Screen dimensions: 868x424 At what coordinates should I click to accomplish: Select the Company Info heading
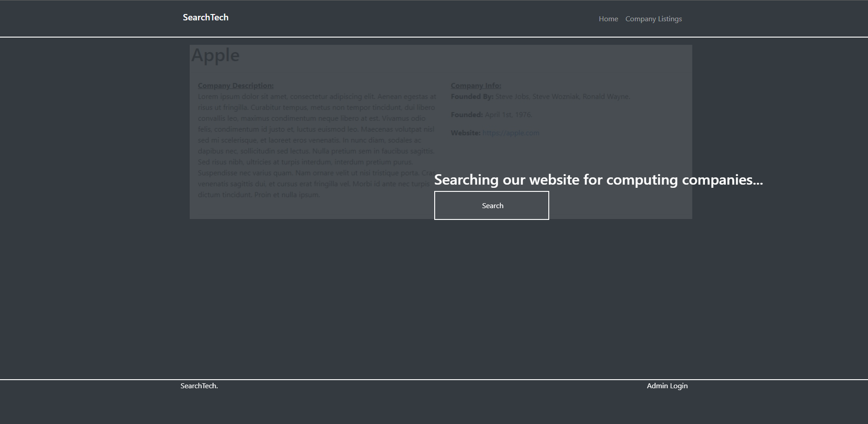click(x=475, y=86)
